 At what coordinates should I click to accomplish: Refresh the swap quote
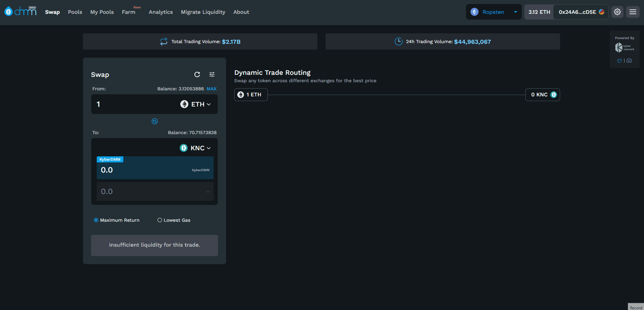pos(197,74)
